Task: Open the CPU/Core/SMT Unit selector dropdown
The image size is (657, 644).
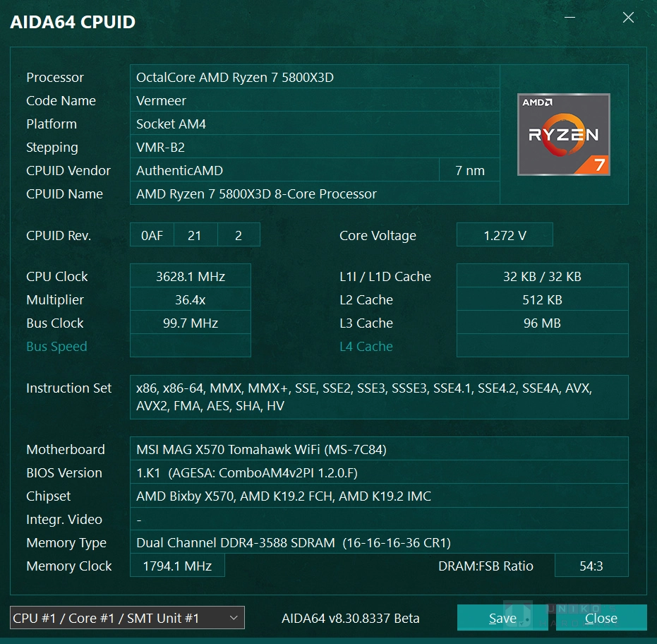Action: pyautogui.click(x=127, y=618)
